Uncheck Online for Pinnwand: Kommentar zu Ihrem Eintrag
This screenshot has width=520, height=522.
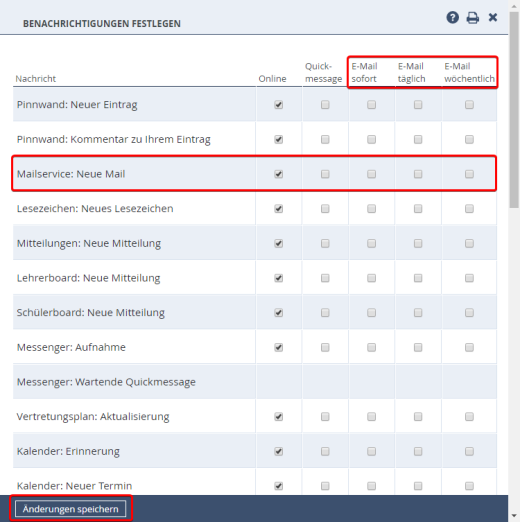(279, 139)
